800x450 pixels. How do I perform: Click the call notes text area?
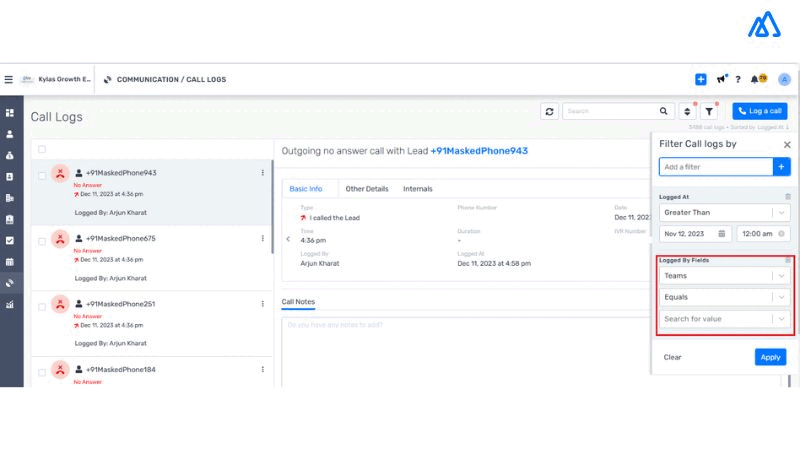coord(465,352)
